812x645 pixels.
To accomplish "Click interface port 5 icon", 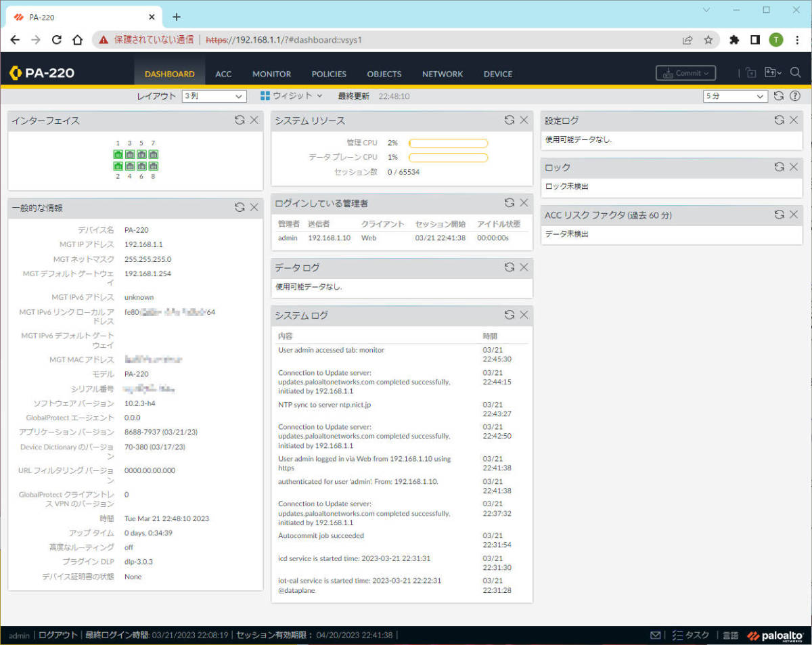I will point(142,154).
